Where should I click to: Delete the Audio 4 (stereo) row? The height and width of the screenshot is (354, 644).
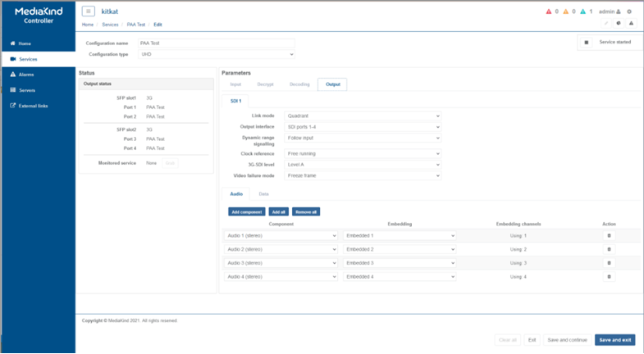(609, 277)
